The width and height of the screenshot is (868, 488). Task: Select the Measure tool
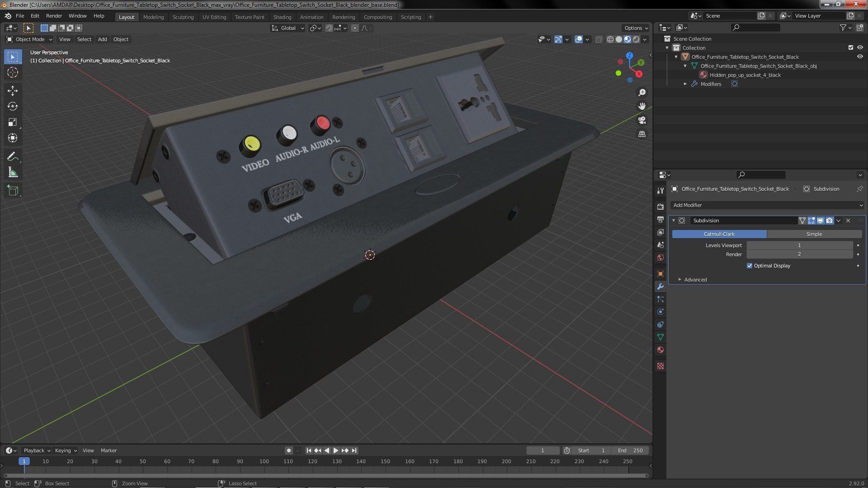13,173
